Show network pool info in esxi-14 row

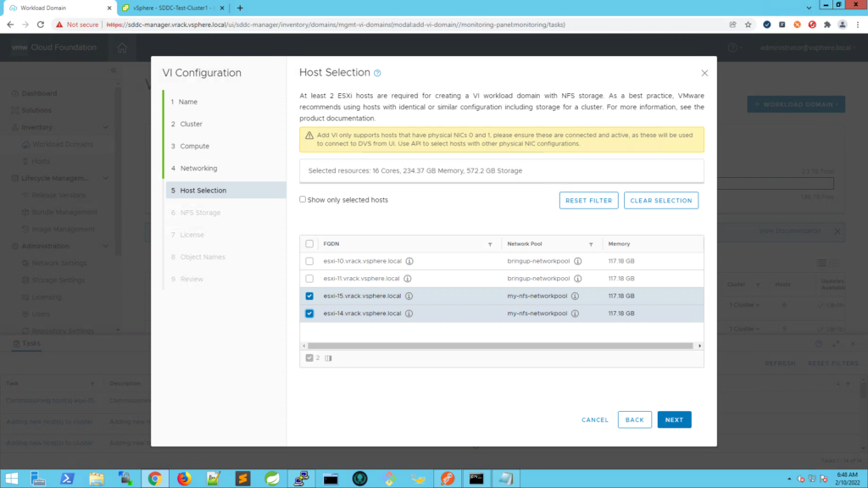click(576, 313)
